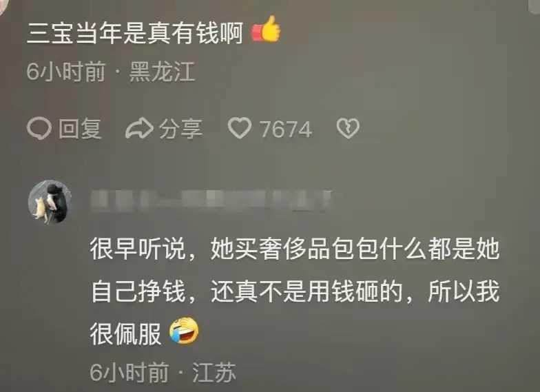Click the 黑龙江 location label
The width and height of the screenshot is (540, 392).
[x=163, y=72]
